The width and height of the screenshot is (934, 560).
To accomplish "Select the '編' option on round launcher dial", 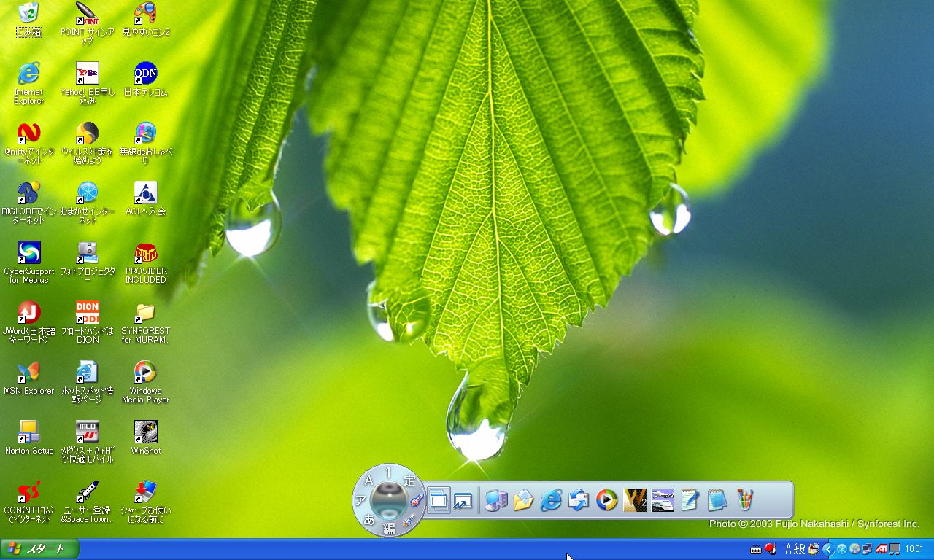I will point(389,529).
